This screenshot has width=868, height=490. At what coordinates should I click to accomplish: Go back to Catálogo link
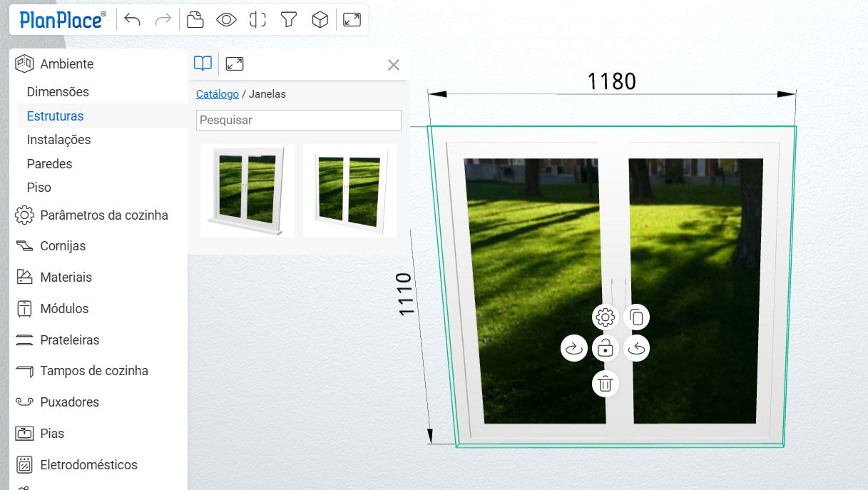[x=218, y=94]
